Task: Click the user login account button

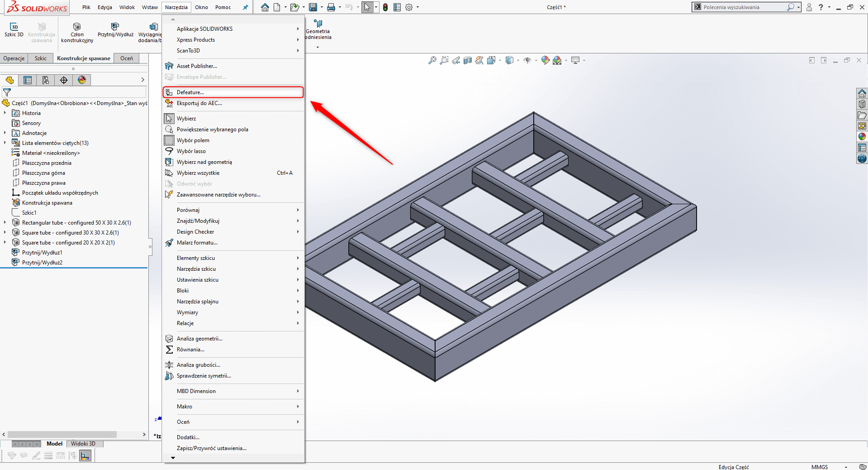Action: 809,7
